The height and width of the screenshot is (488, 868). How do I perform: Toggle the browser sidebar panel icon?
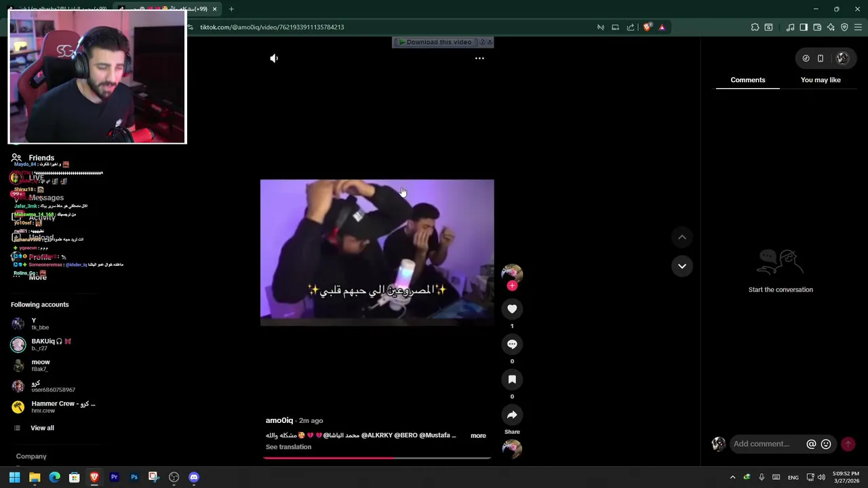[x=804, y=27]
